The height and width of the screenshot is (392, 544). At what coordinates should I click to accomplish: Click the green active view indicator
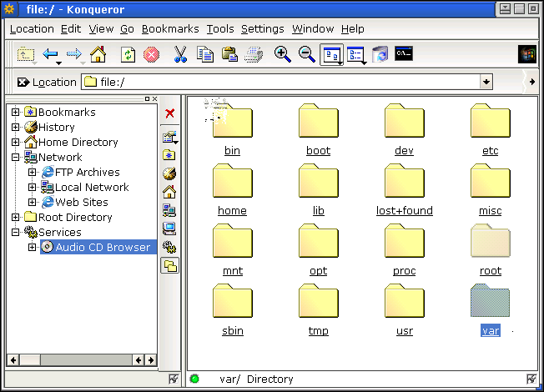pyautogui.click(x=194, y=379)
